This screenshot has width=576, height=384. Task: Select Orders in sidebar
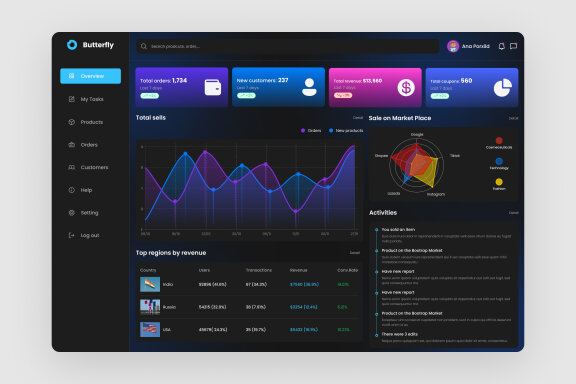click(x=89, y=145)
